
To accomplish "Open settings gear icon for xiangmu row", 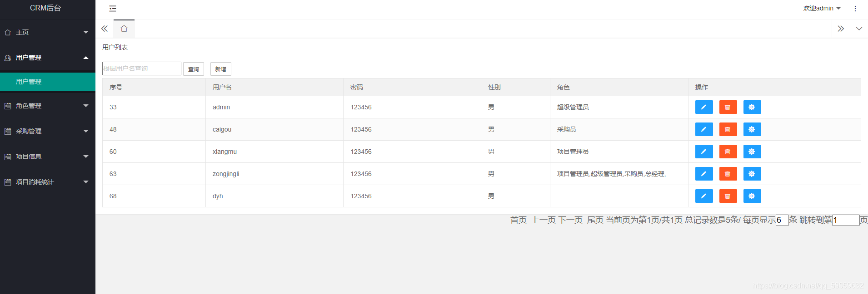I will [x=752, y=152].
